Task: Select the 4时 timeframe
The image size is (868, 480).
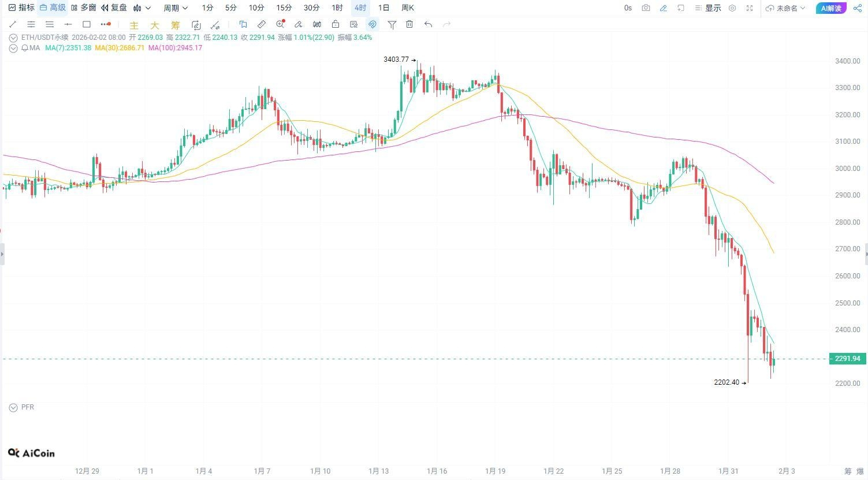Action: coord(360,8)
